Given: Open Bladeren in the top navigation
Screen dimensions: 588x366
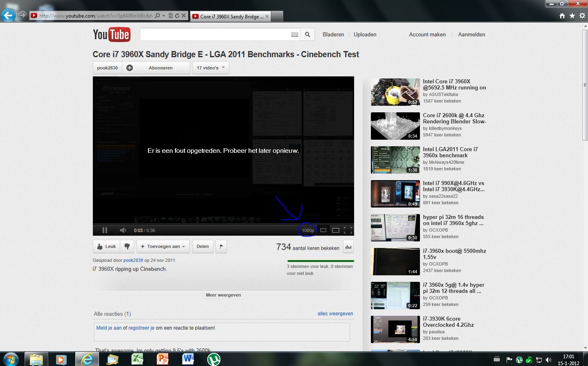Looking at the screenshot, I should (333, 35).
